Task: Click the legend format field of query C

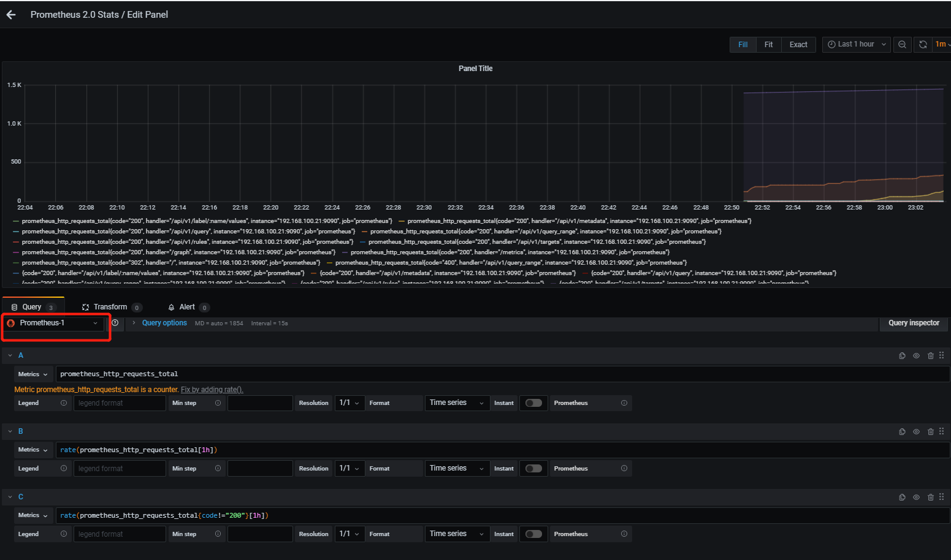Action: tap(120, 534)
